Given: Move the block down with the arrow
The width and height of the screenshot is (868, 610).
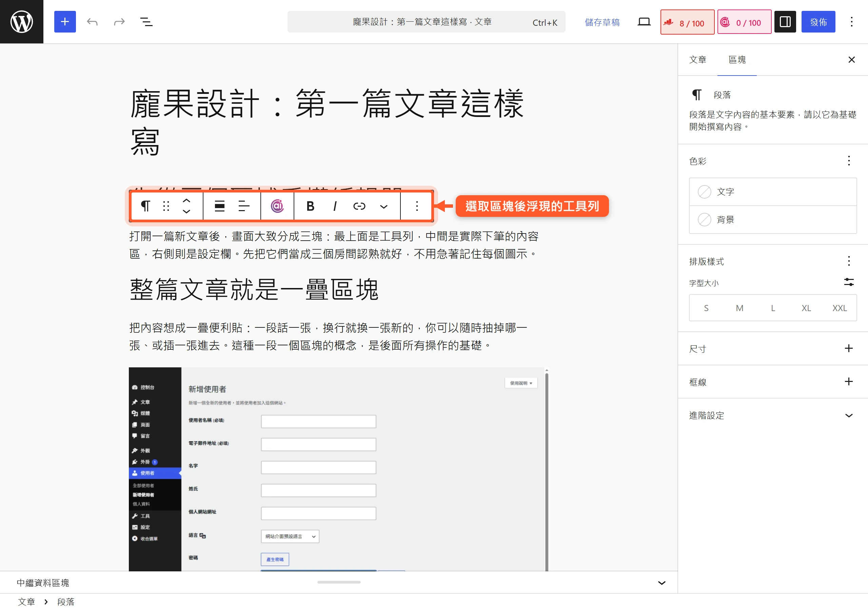Looking at the screenshot, I should click(186, 212).
